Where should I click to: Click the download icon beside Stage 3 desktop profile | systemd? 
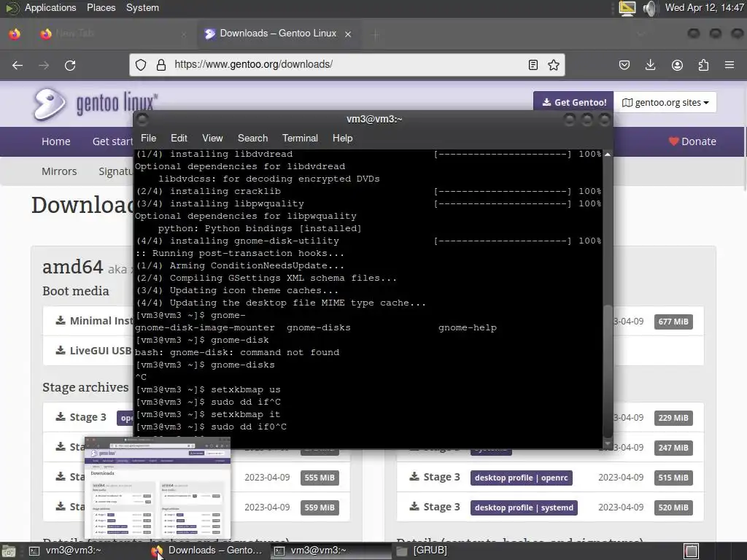pos(414,507)
